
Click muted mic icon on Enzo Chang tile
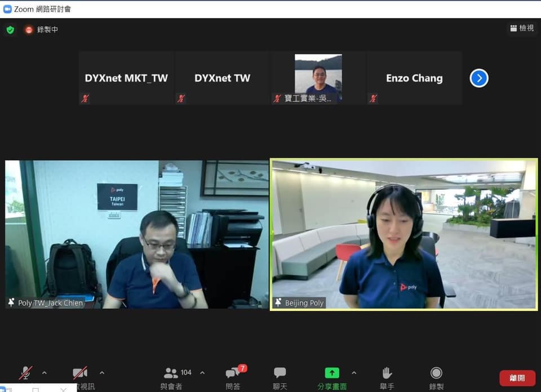point(373,99)
